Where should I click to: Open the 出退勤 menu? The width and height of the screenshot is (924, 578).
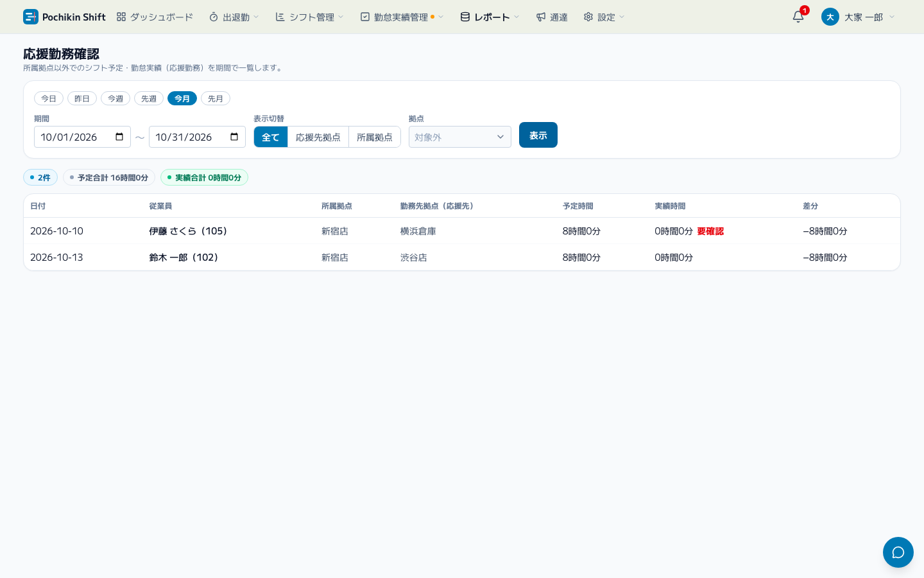pos(234,17)
